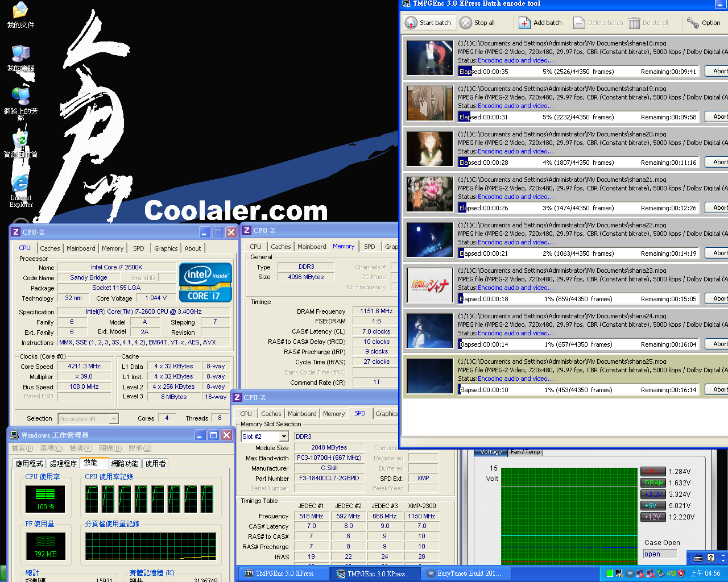The width and height of the screenshot is (728, 582).
Task: Click the shana21.mpg encode progress bar
Action: click(578, 207)
